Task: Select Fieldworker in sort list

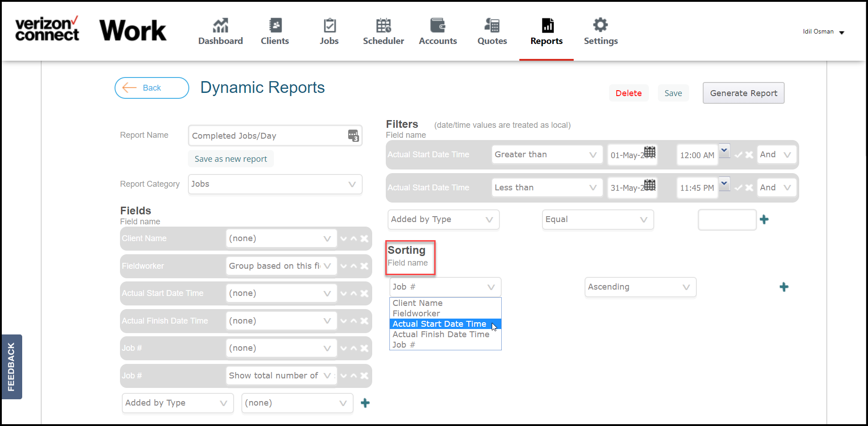Action: (x=446, y=314)
